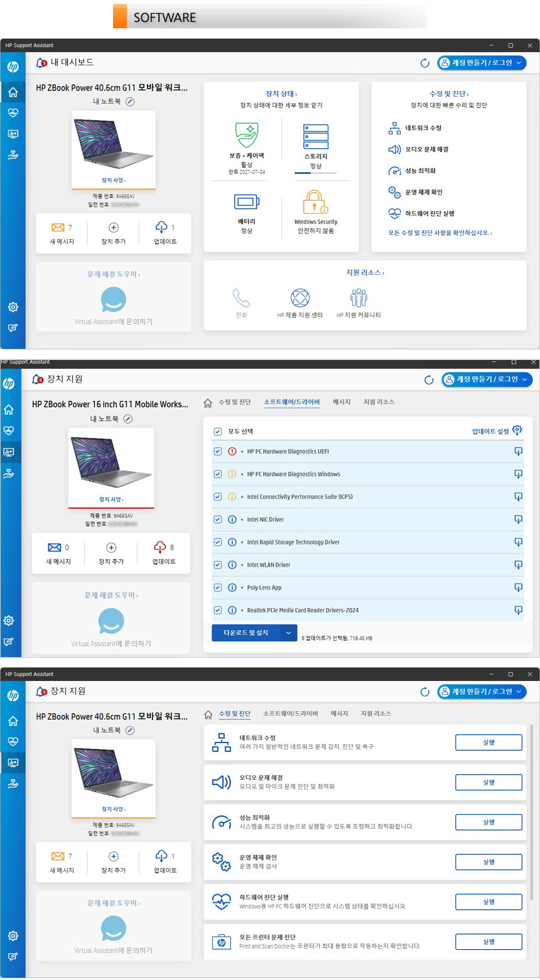Switch to 지원 리소스 tab in middle window

click(379, 402)
